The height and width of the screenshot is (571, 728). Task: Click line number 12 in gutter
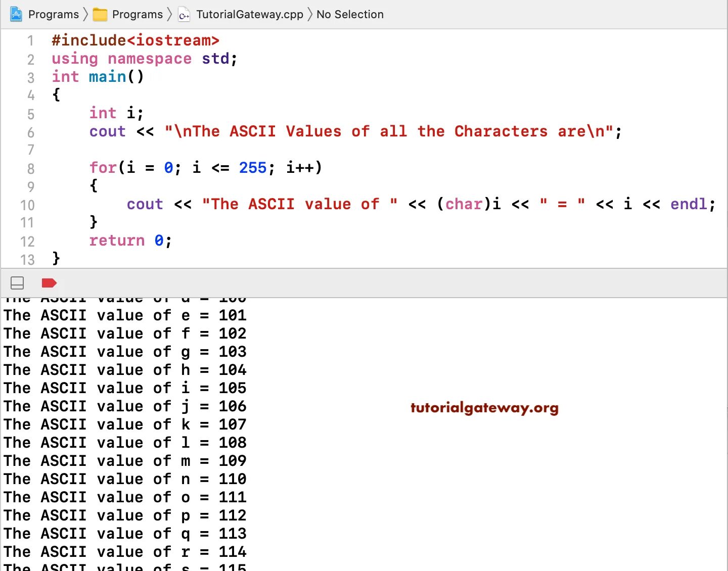click(27, 242)
